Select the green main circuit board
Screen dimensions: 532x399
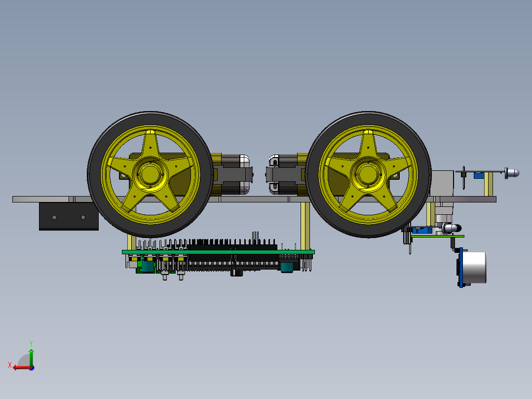click(x=217, y=252)
